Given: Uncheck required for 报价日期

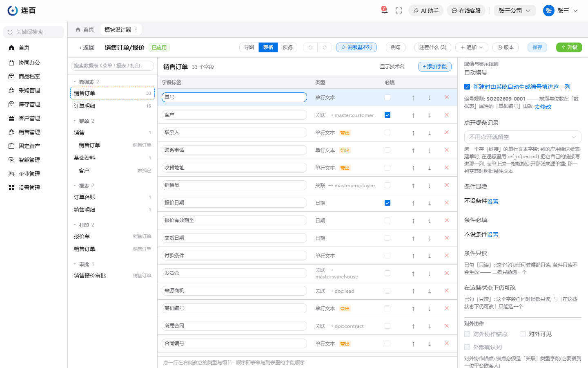Looking at the screenshot, I should [x=388, y=203].
